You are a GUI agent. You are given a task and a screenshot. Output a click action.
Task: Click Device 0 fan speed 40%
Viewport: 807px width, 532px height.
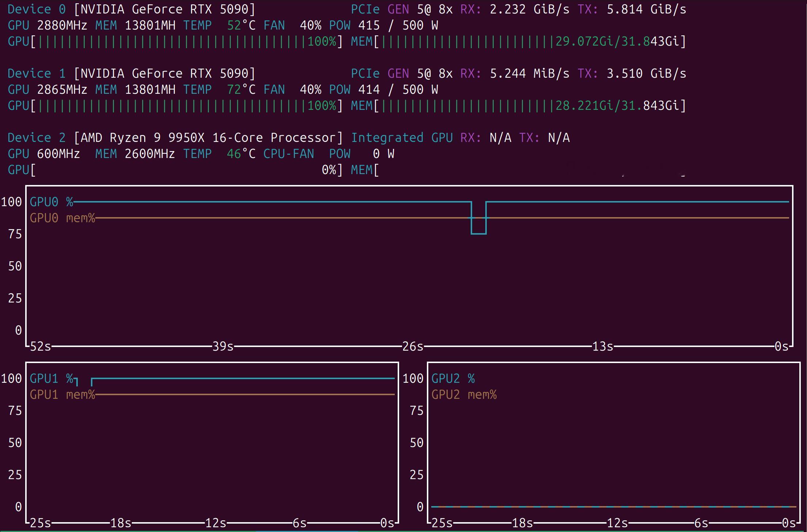(310, 26)
